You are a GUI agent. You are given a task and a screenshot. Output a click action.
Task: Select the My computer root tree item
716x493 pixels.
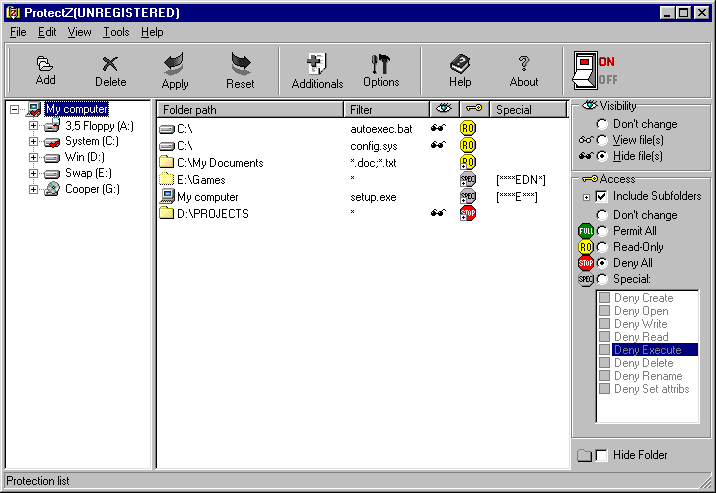point(77,109)
